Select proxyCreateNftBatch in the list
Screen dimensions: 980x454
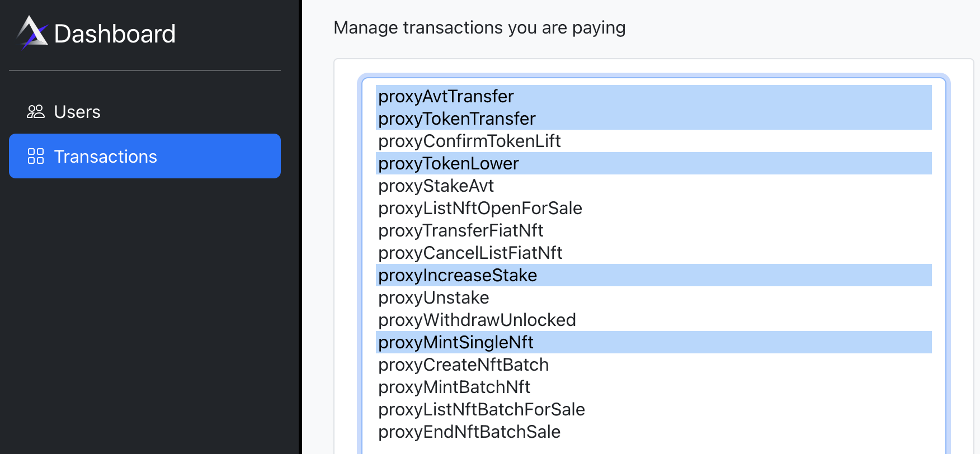(463, 365)
